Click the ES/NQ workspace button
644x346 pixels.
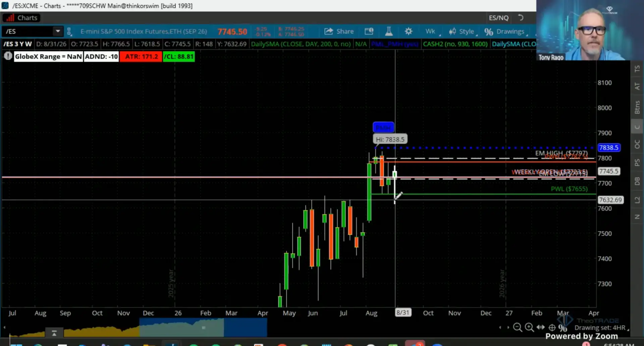498,18
